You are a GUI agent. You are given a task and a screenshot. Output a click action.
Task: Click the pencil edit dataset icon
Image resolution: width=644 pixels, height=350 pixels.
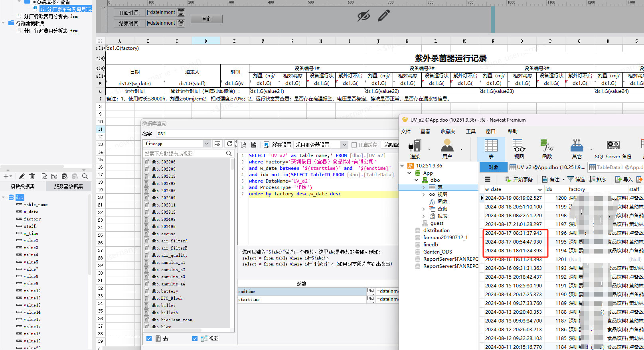(x=22, y=176)
